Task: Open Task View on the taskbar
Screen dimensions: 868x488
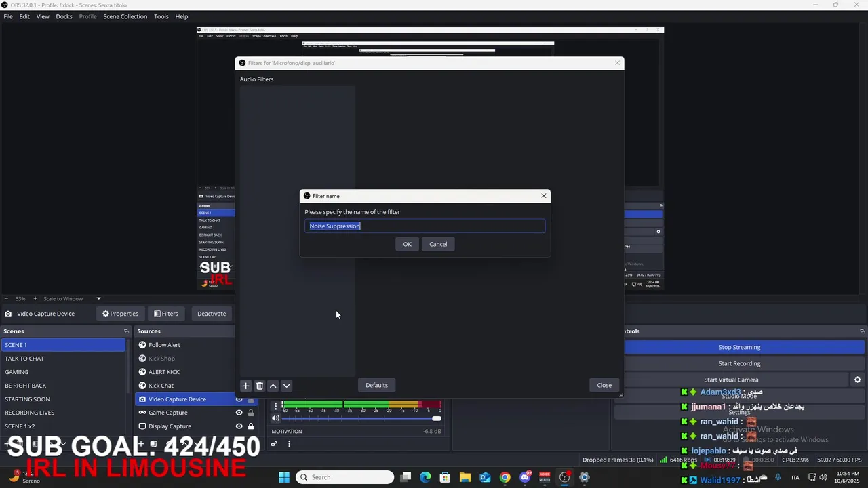Action: (x=406, y=477)
